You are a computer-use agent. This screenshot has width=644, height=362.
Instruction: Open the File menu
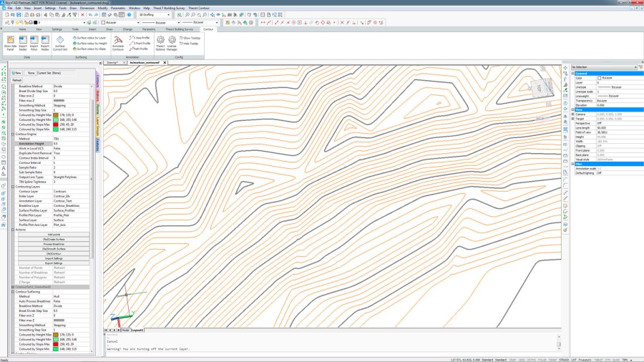tap(10, 8)
